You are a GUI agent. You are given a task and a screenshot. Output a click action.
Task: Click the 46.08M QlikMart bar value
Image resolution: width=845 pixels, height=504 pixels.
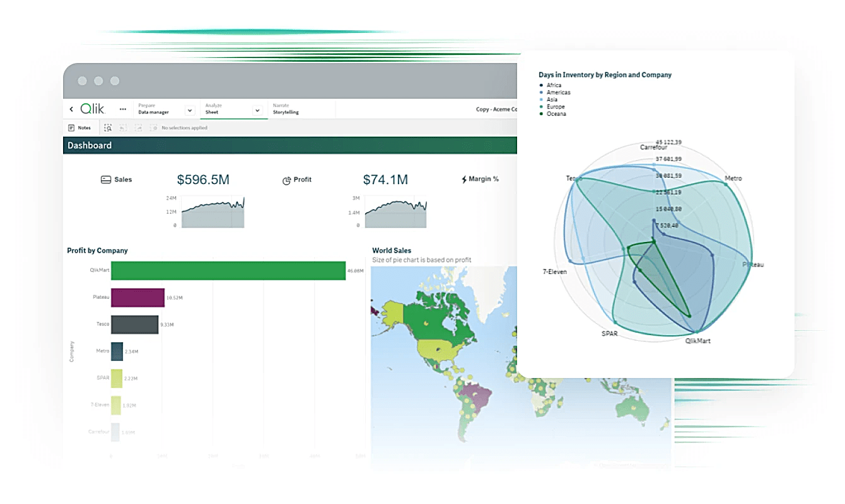tap(355, 272)
